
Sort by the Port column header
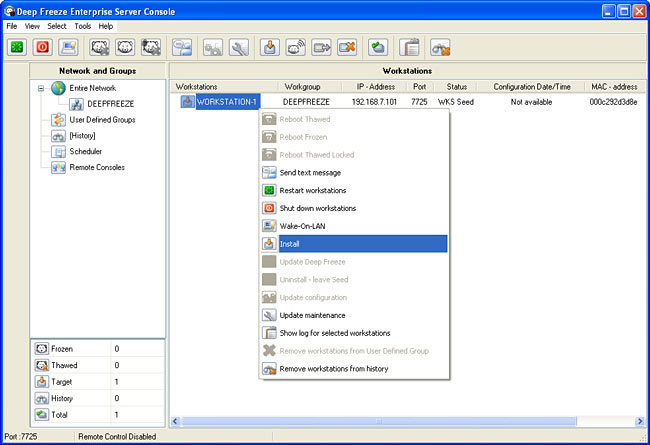420,87
